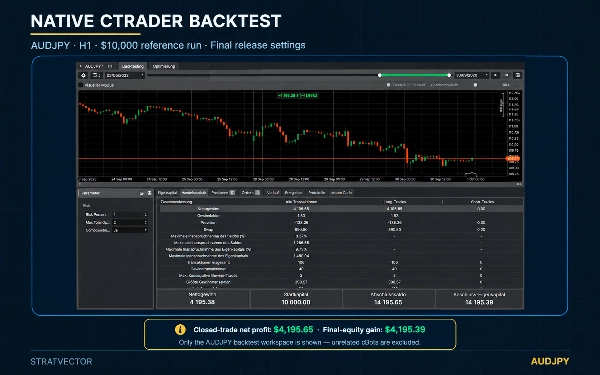Open the Verlauf results tab
The height and width of the screenshot is (375, 600).
[x=272, y=192]
